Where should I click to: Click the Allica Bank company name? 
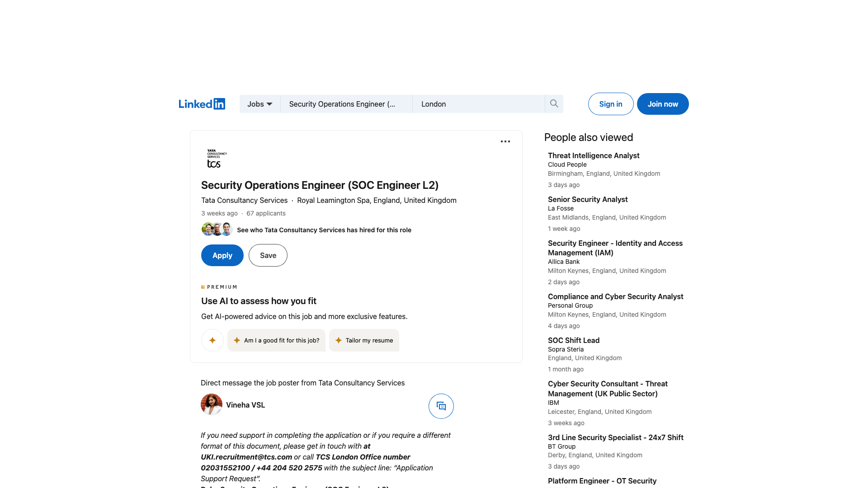pos(564,262)
